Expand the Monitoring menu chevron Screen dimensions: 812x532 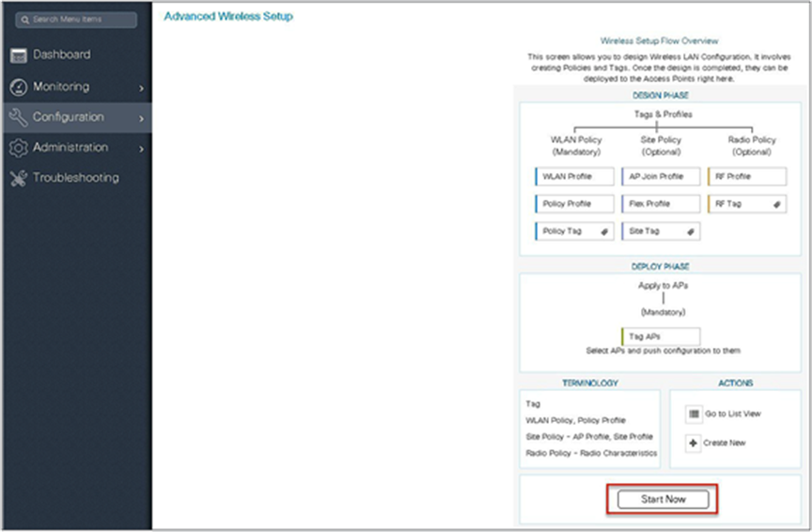coord(141,88)
